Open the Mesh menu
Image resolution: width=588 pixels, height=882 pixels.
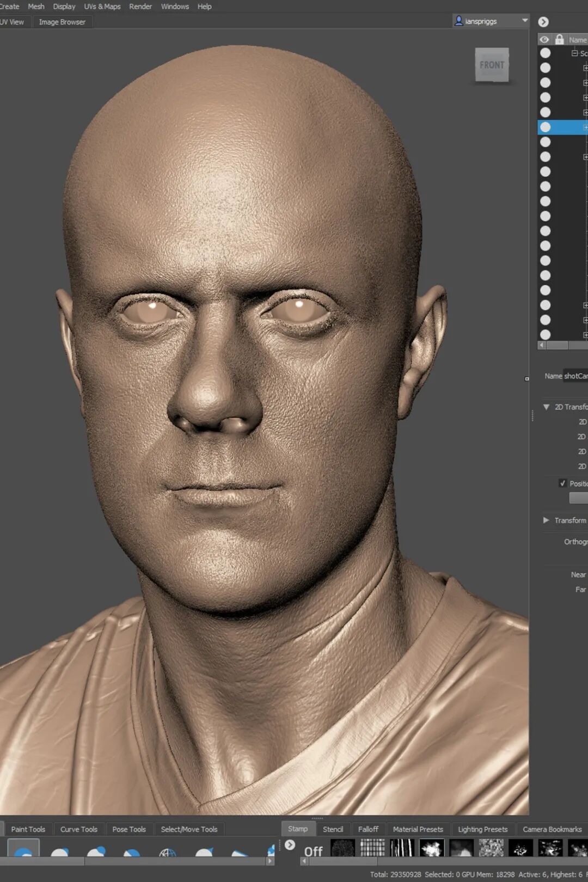pos(36,7)
